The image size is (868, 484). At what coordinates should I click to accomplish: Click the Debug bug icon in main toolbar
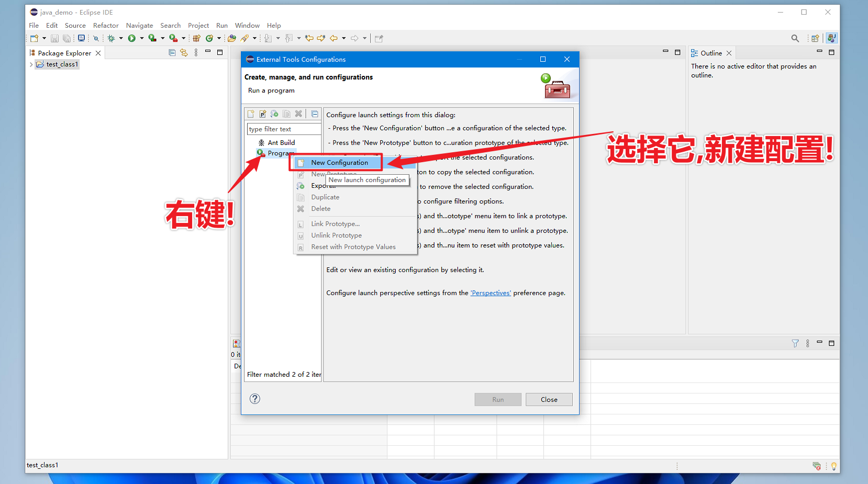pos(111,38)
